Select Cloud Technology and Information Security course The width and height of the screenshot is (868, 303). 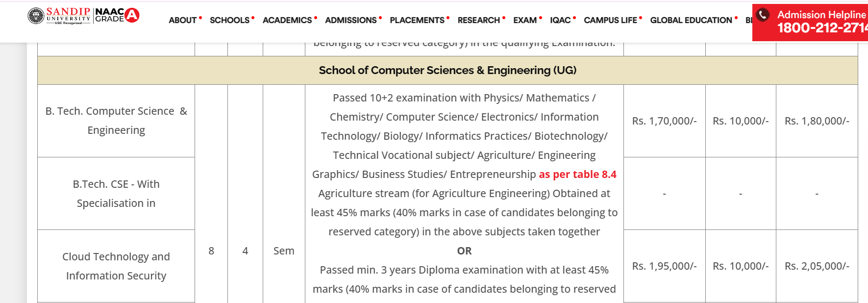coord(116,266)
